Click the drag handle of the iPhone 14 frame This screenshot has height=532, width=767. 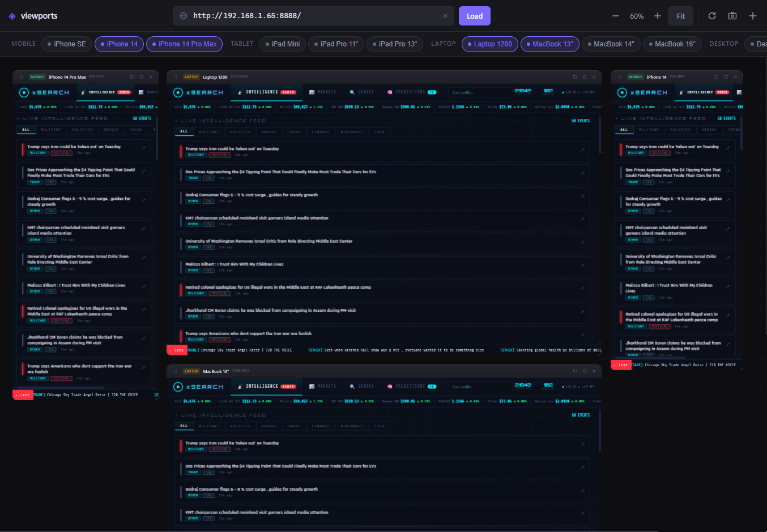click(620, 77)
